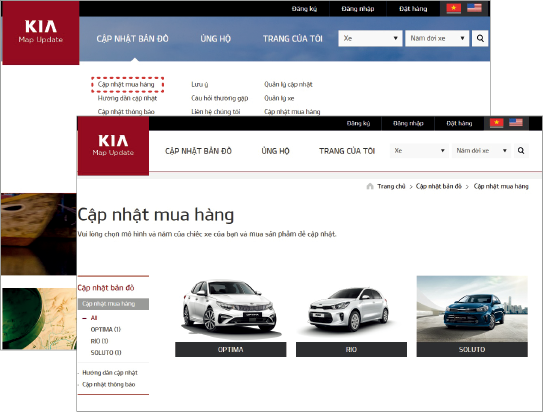Open the Năm đời xe dropdown in back window

pos(437,38)
